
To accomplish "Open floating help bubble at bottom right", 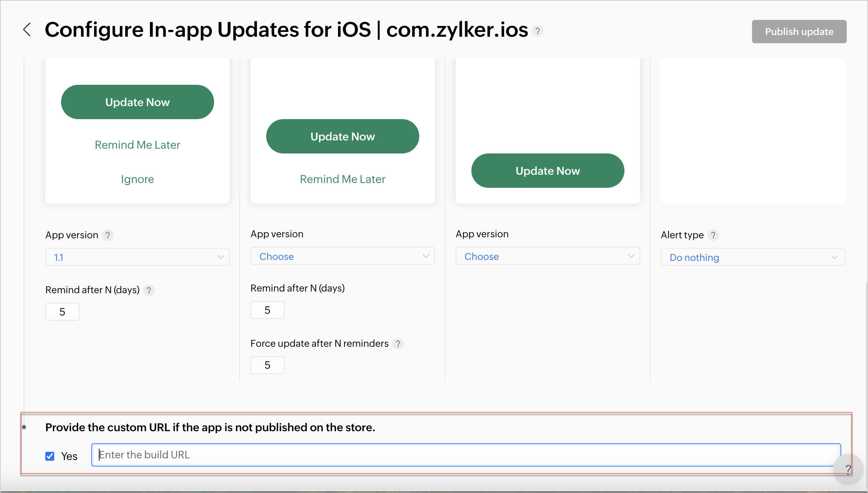I will 847,469.
